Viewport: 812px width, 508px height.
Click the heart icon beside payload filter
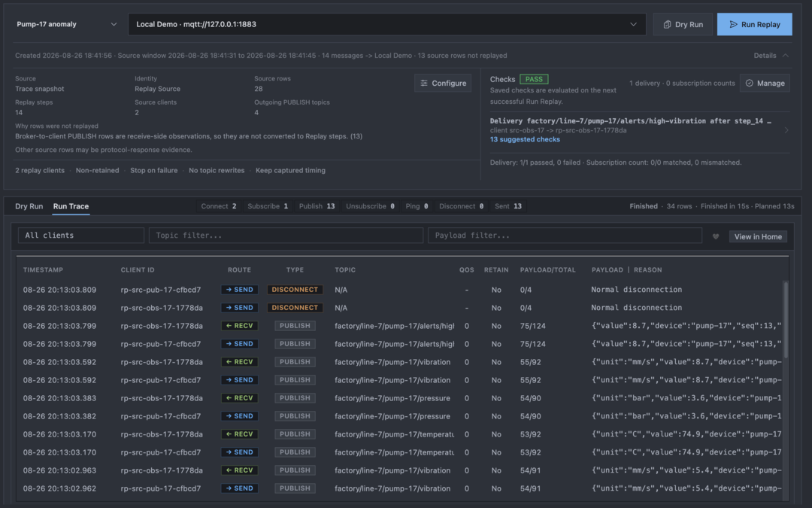tap(716, 236)
